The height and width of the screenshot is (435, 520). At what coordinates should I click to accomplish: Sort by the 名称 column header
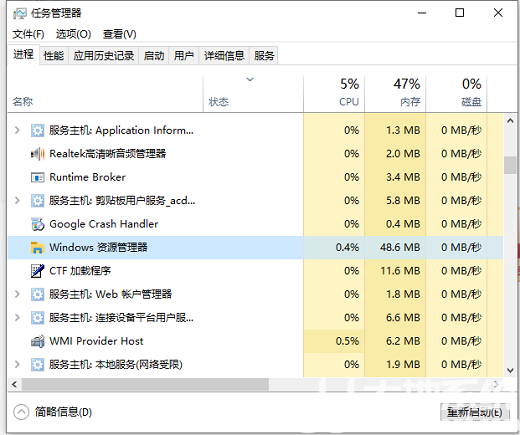(105, 94)
